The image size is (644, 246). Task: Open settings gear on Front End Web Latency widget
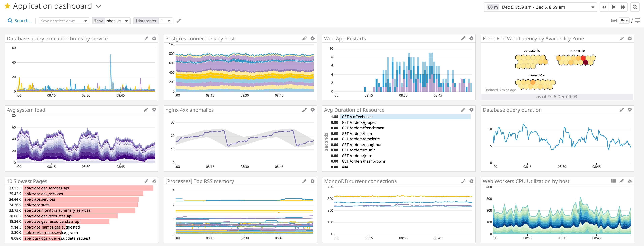pyautogui.click(x=630, y=39)
